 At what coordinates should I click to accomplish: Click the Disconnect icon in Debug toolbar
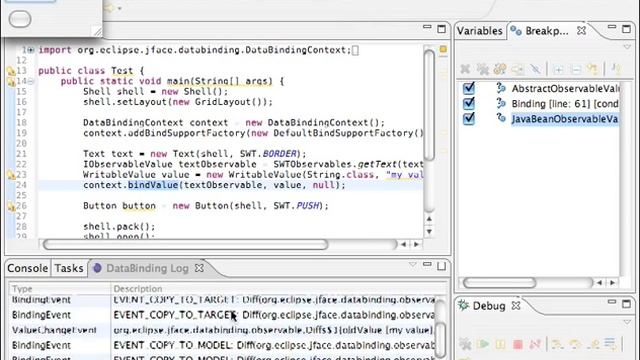click(x=535, y=344)
